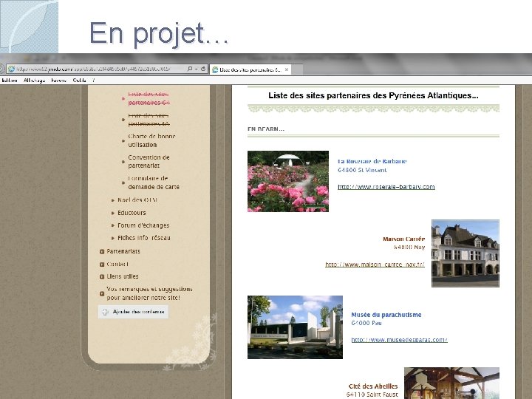532x399 pixels.
Task: Open 'Formulaire de demande de carte' link
Action: tap(154, 183)
